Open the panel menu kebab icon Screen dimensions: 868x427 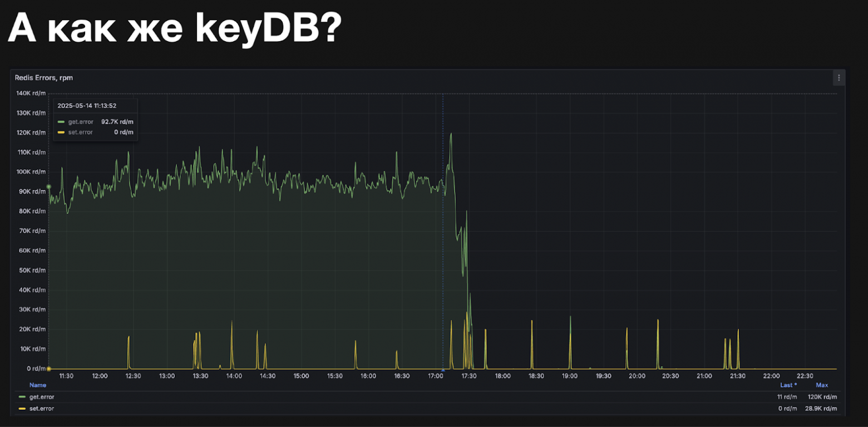click(x=839, y=78)
